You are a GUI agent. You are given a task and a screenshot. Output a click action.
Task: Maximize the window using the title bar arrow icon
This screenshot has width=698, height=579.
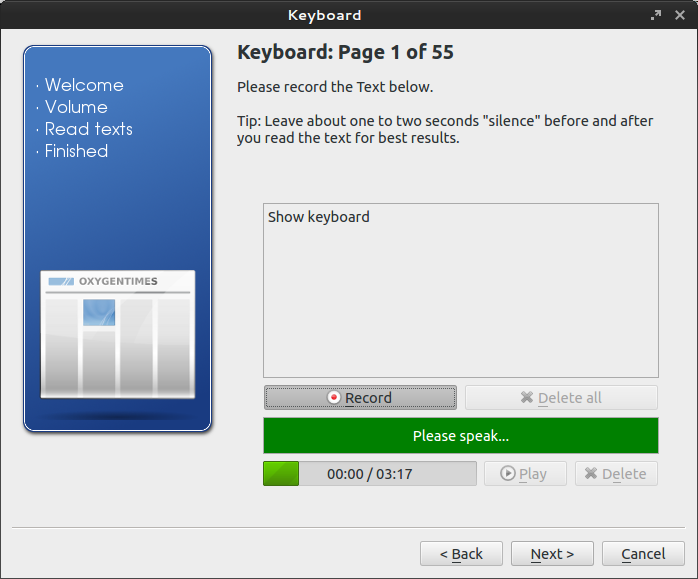656,15
